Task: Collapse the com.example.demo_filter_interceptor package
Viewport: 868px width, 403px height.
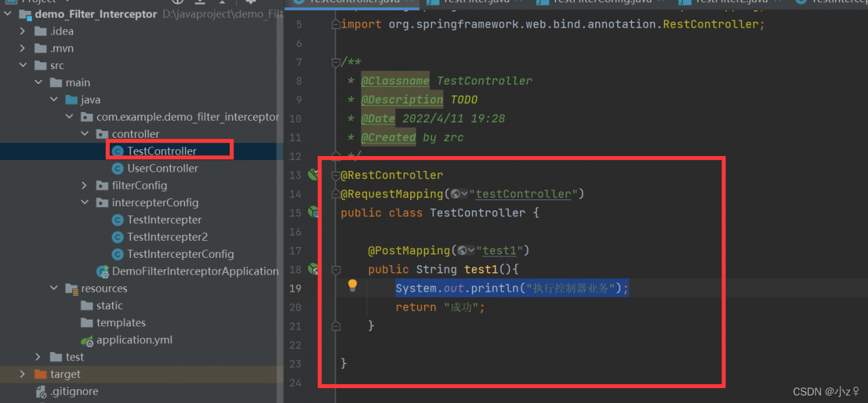Action: pyautogui.click(x=69, y=117)
